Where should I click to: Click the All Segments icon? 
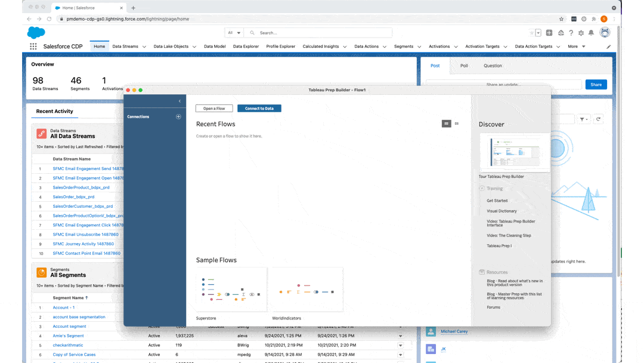(x=42, y=272)
